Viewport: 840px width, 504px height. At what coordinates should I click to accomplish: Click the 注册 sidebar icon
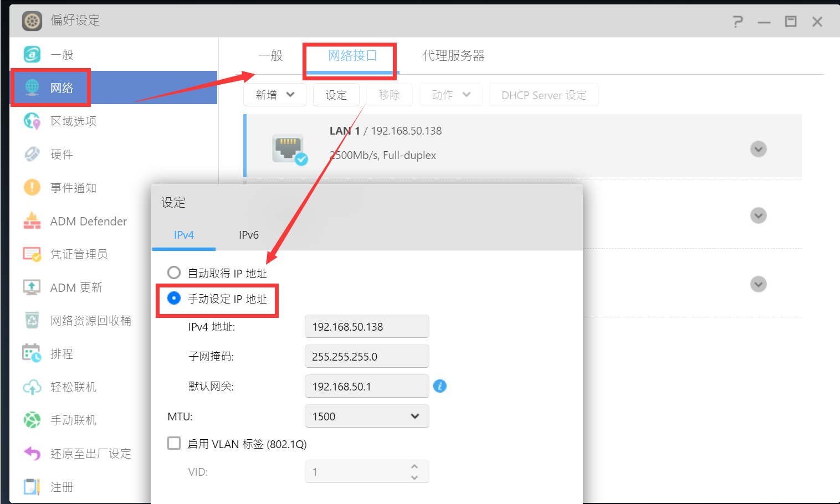click(x=32, y=486)
